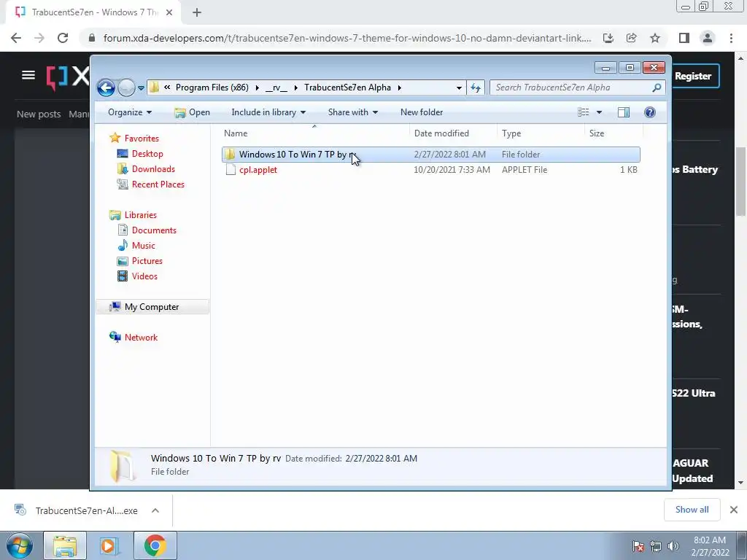Open Videos library
Viewport: 747px width, 560px height.
(x=144, y=276)
